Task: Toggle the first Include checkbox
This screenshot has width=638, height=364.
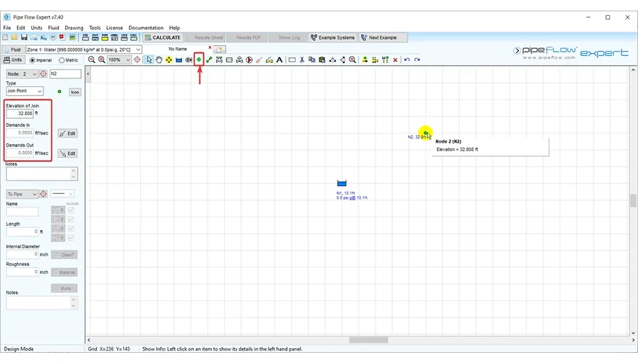Action: pos(71,210)
